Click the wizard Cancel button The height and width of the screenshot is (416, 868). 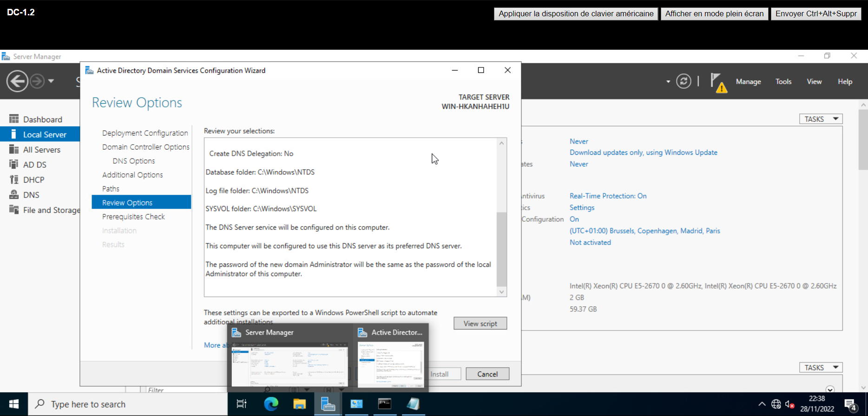[487, 374]
